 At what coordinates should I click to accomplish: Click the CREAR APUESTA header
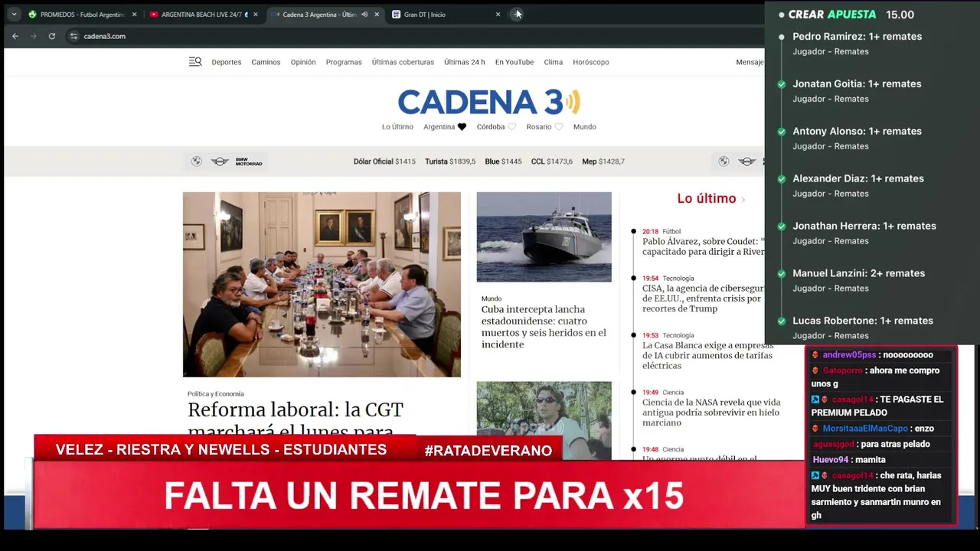tap(832, 15)
